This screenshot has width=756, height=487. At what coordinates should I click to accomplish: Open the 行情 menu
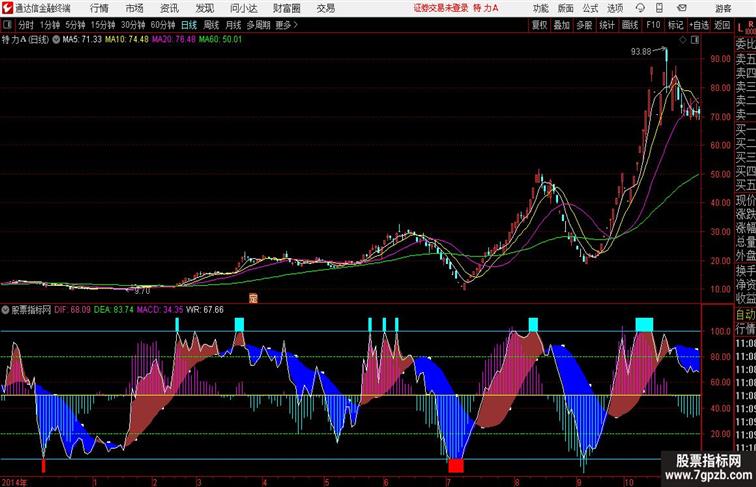coord(99,8)
